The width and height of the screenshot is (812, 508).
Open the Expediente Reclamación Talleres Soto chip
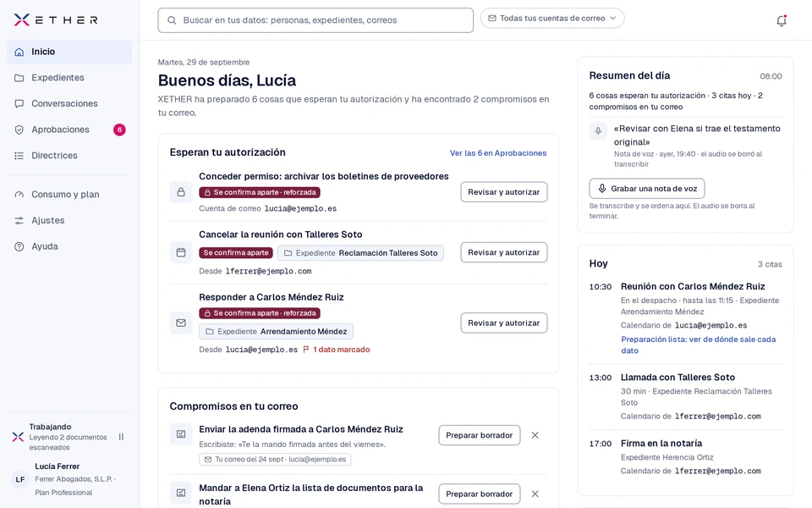coord(360,253)
